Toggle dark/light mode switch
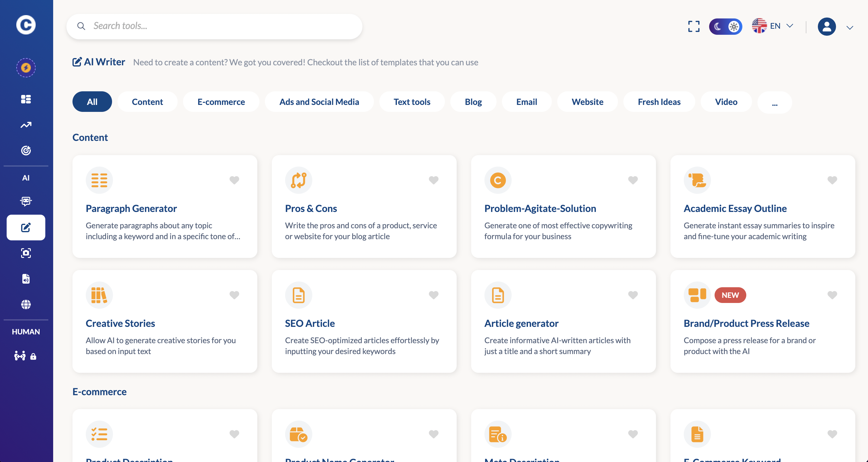Image resolution: width=868 pixels, height=462 pixels. click(x=725, y=26)
